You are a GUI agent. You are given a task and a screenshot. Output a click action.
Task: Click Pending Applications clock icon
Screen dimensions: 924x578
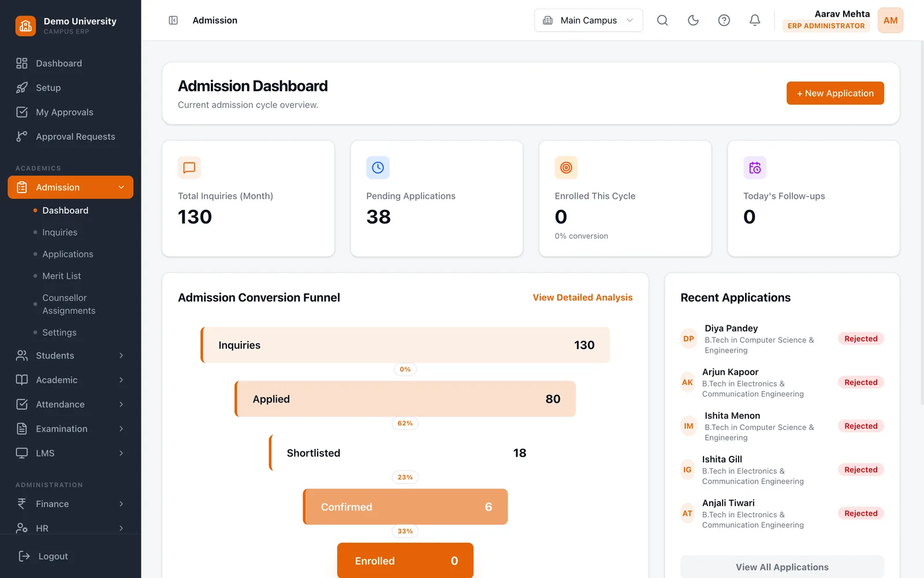378,168
